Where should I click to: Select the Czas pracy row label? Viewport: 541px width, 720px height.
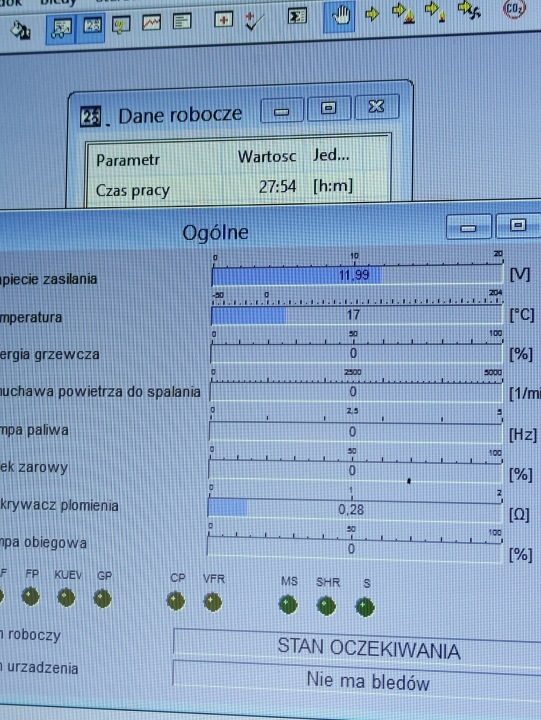tap(133, 191)
